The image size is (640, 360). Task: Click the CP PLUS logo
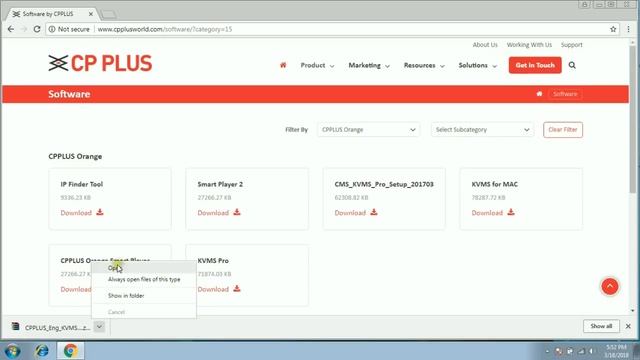[x=100, y=63]
